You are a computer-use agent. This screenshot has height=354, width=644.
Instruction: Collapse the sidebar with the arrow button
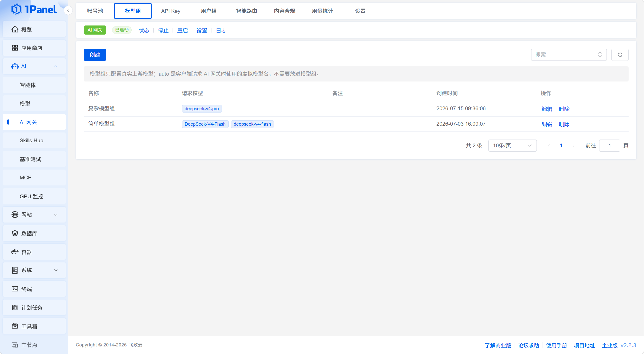(68, 11)
